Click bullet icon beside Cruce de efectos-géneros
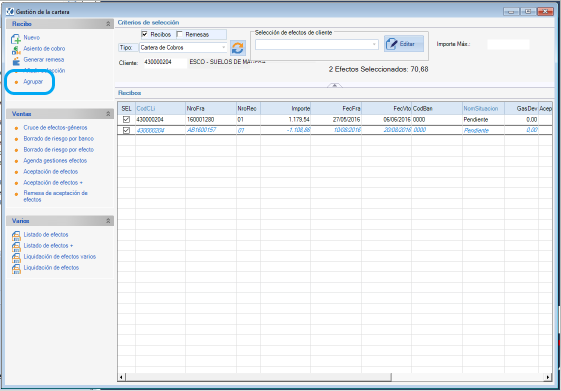This screenshot has width=561, height=391. (16, 128)
